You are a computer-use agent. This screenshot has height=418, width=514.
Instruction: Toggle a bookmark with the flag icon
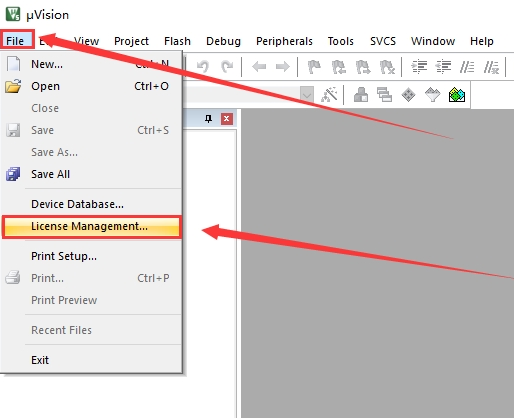314,67
